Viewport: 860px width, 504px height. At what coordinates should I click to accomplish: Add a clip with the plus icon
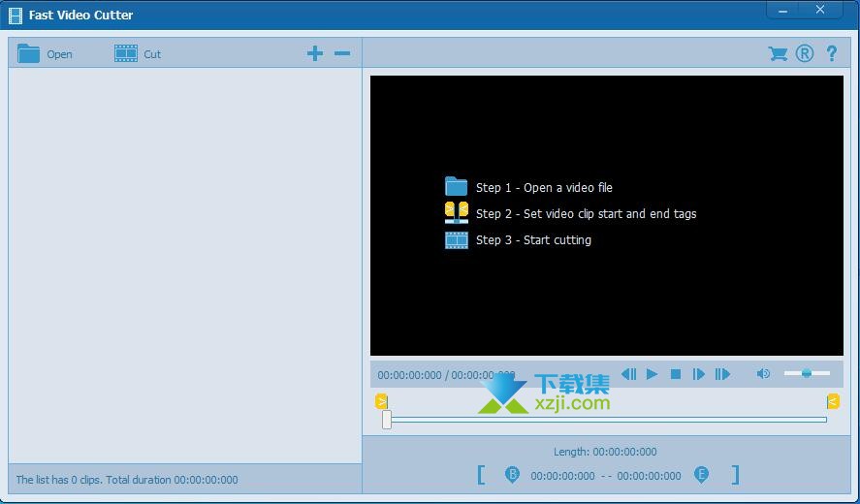(x=315, y=53)
